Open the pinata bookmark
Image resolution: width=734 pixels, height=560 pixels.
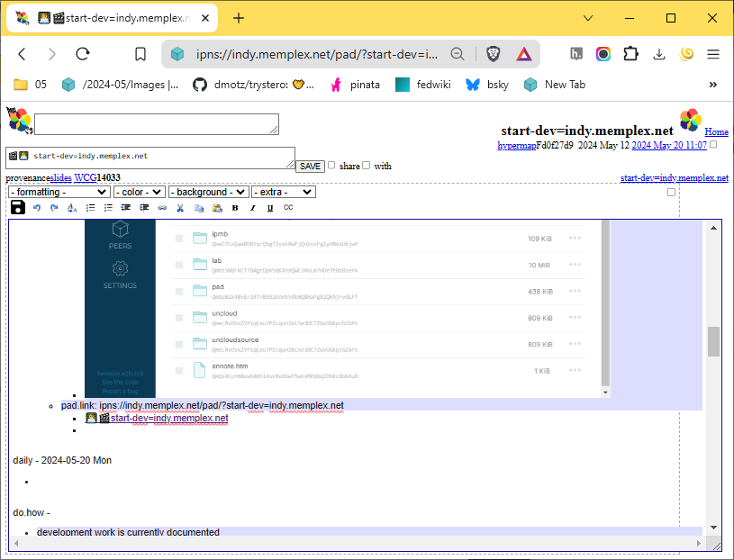(x=355, y=85)
